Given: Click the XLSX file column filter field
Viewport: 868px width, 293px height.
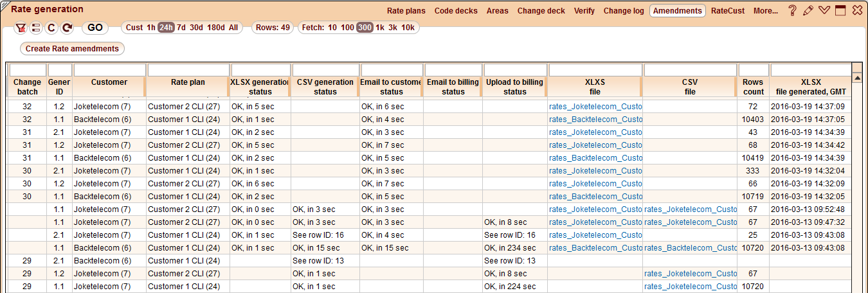Looking at the screenshot, I should click(595, 70).
